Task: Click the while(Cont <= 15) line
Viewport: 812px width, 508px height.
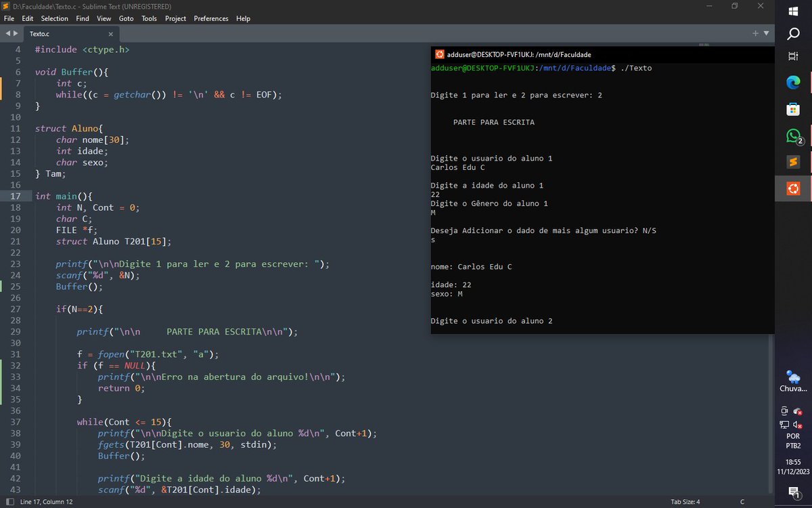Action: pyautogui.click(x=125, y=422)
